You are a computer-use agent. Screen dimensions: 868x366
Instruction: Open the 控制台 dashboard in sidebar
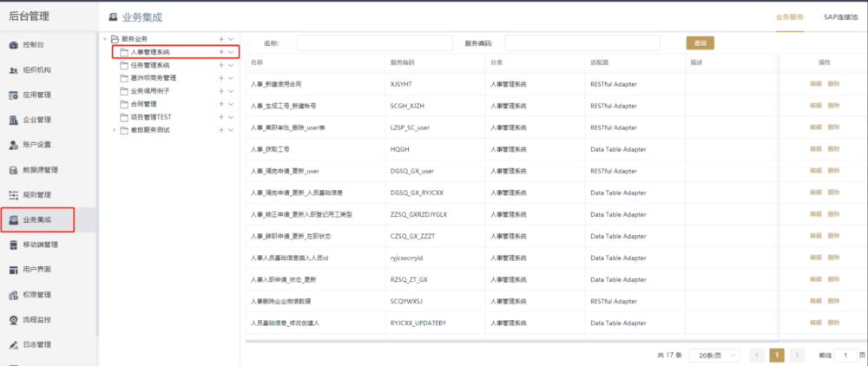(x=35, y=44)
